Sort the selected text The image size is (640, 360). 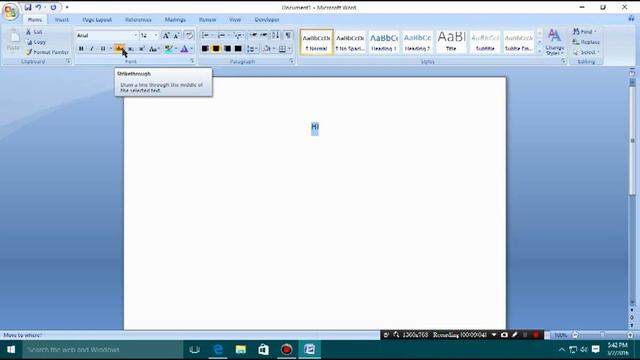tap(276, 36)
